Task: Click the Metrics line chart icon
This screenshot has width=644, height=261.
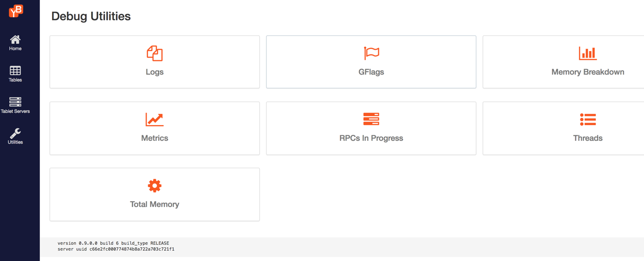Action: 154,119
